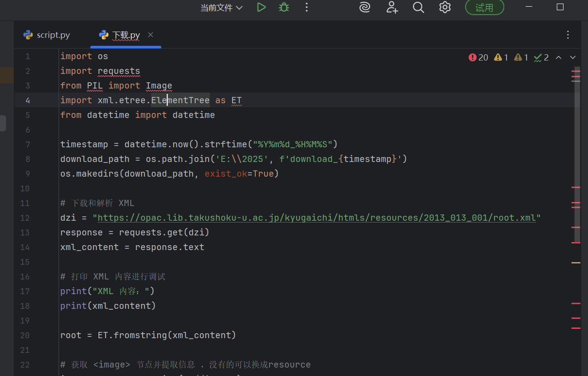This screenshot has height=376, width=588.
Task: Jump to the next highlighted error arrow
Action: coord(573,57)
